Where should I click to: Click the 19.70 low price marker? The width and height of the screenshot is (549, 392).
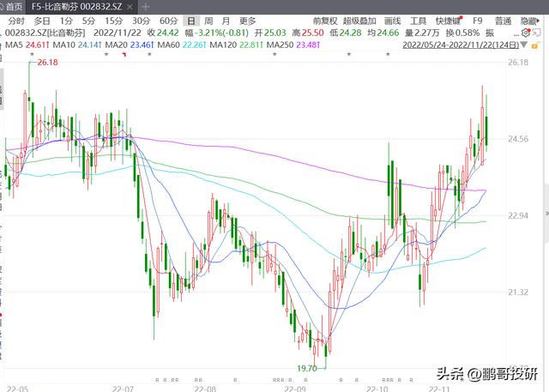pos(306,368)
